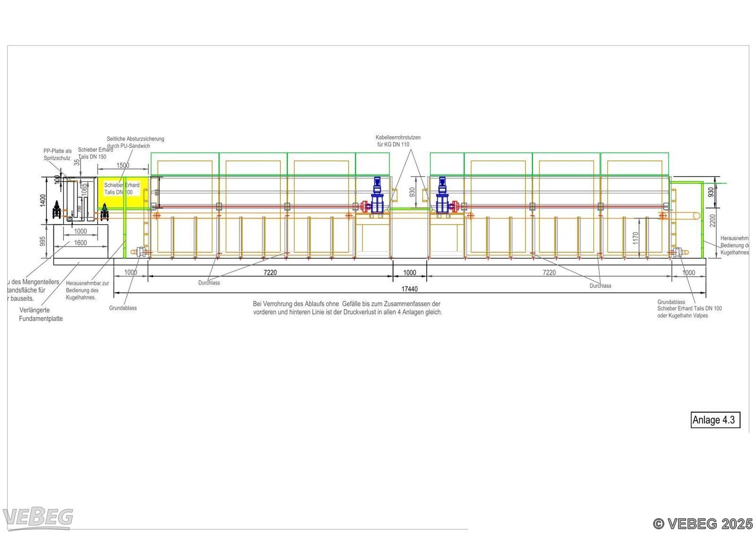
Task: Select the Verlängerte Fundamentplatte annotation
Action: pos(41,314)
